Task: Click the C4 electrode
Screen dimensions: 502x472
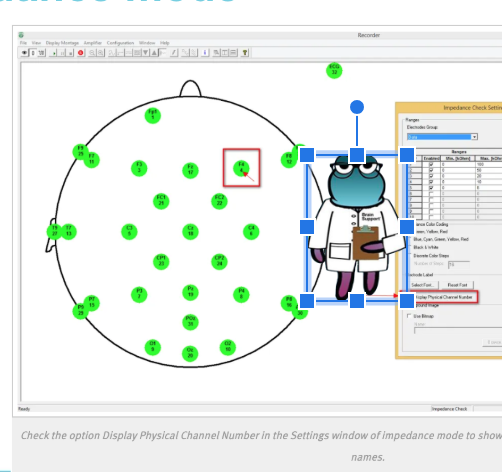Action: click(x=251, y=231)
